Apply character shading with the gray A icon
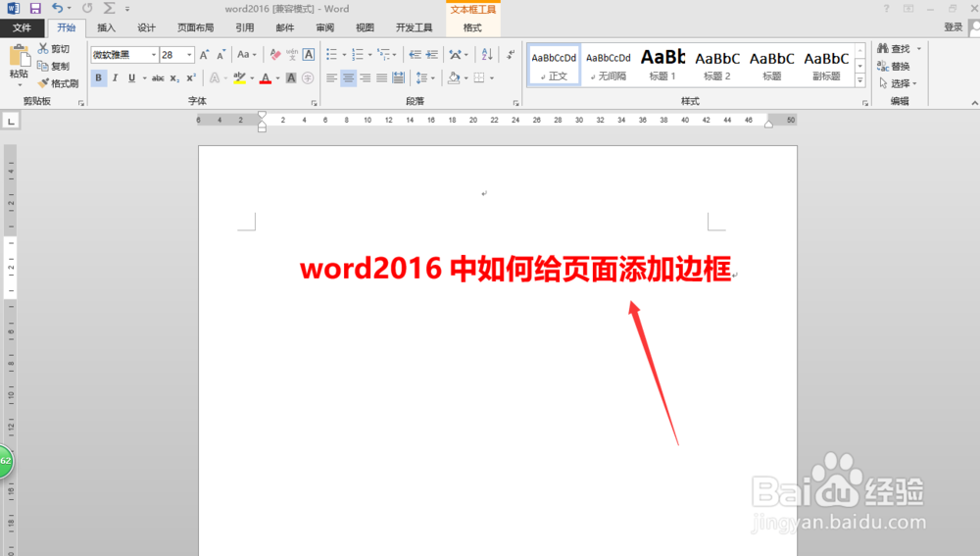Viewport: 980px width, 556px height. [291, 78]
